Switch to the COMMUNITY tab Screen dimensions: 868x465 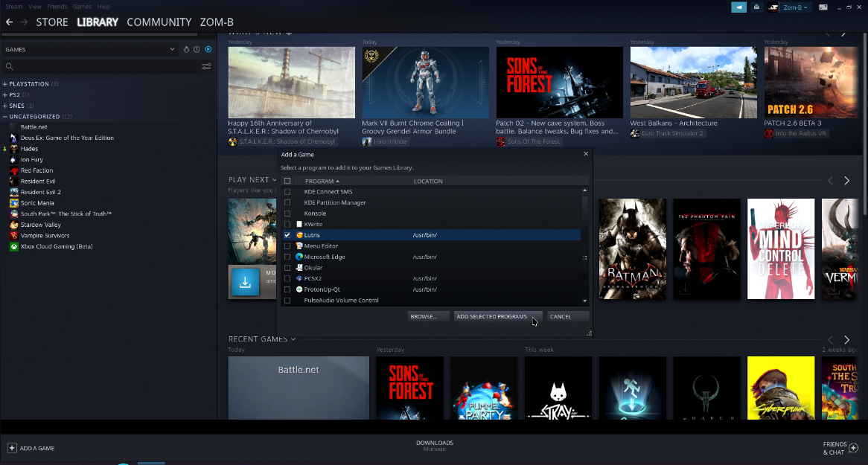point(159,22)
